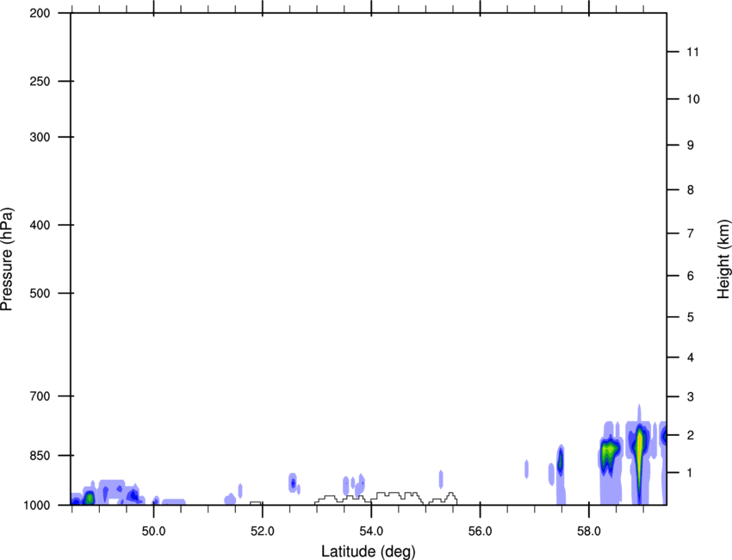The image size is (732, 560).
Task: Click the 1 km height label
Action: [x=691, y=473]
